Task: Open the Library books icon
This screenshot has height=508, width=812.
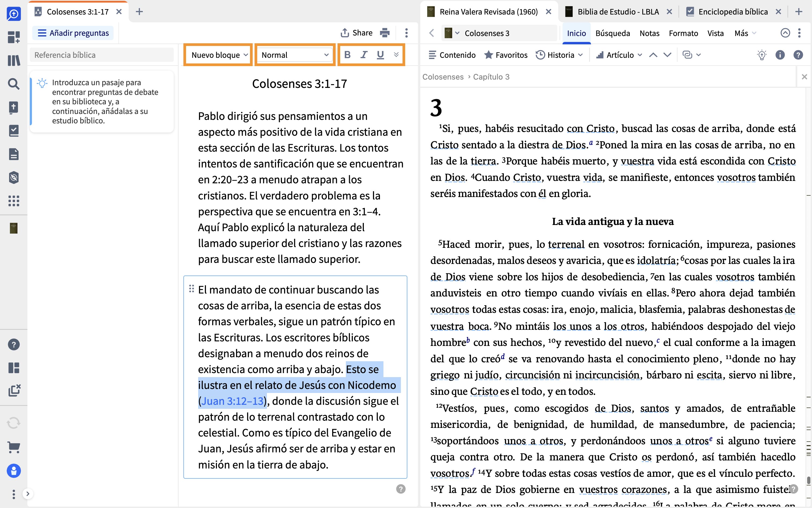Action: pyautogui.click(x=14, y=60)
